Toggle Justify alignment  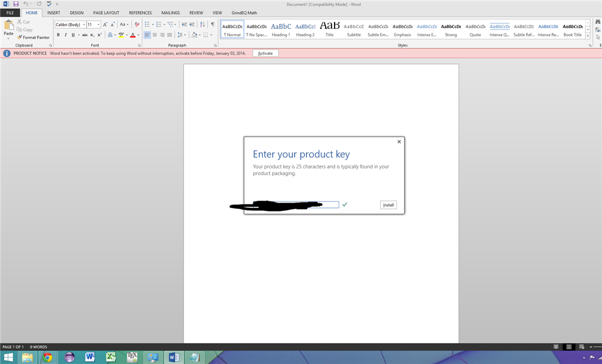[169, 35]
